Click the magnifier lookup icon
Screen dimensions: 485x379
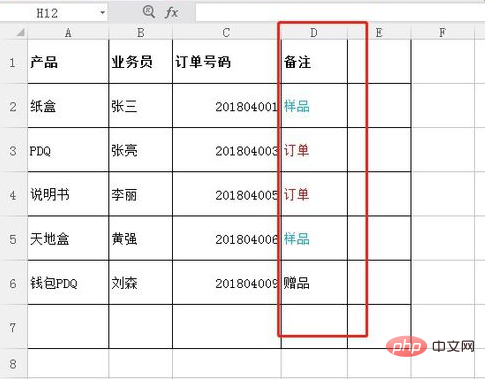[x=149, y=12]
